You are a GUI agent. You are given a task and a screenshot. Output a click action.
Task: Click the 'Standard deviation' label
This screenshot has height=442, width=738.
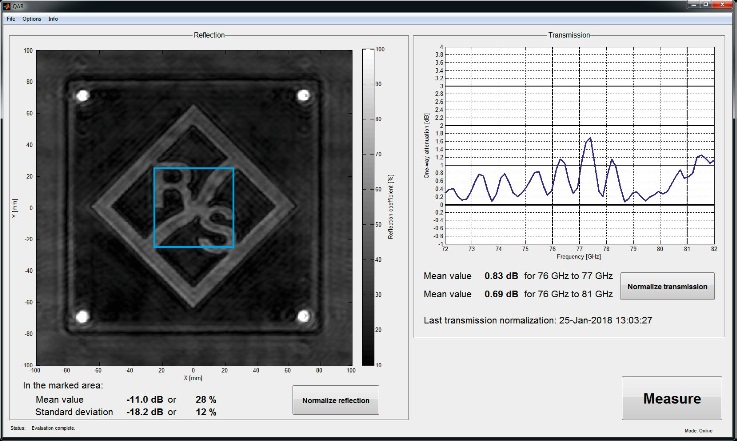(x=74, y=411)
